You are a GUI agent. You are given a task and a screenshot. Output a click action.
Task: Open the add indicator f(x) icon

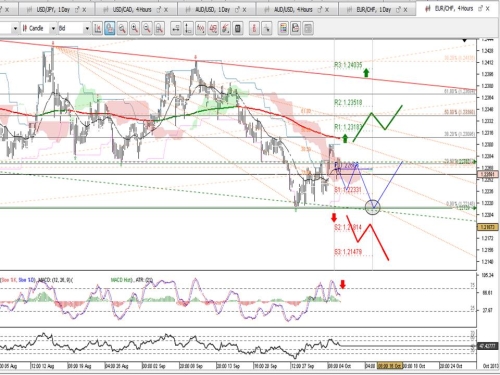point(200,29)
